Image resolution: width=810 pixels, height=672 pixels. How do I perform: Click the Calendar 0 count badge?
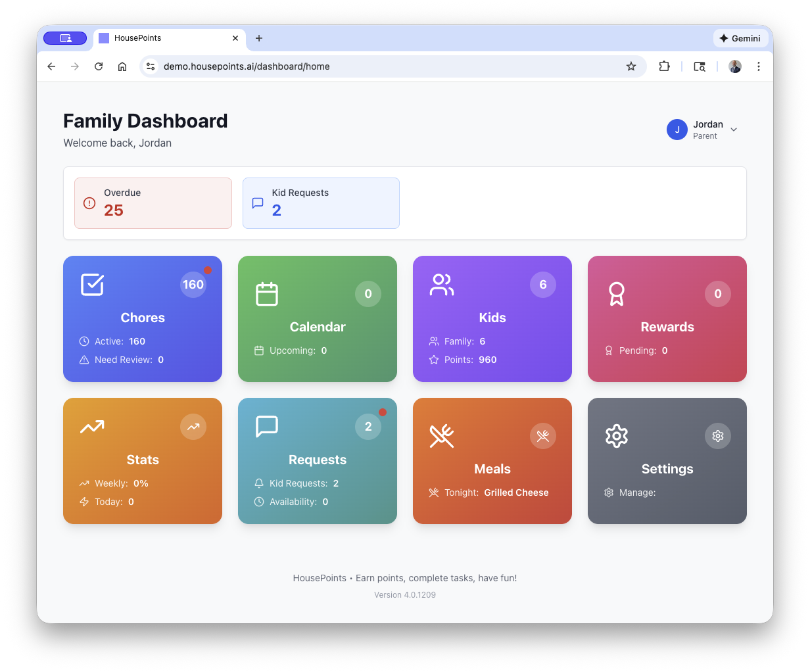(368, 294)
